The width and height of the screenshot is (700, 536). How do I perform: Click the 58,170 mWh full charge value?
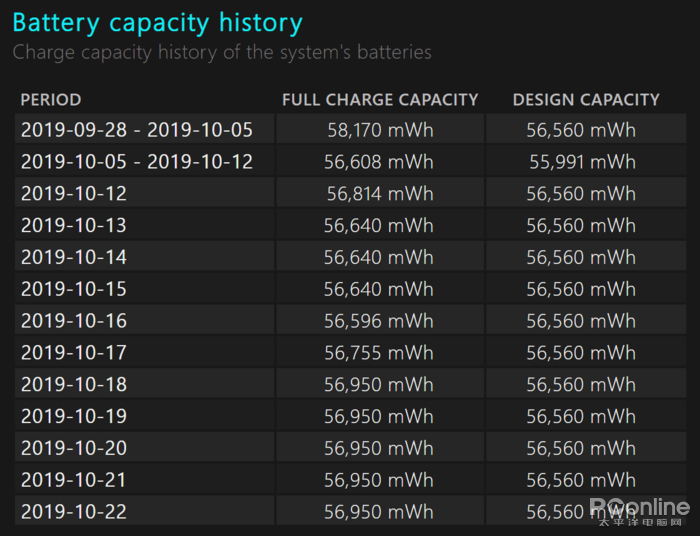click(380, 130)
